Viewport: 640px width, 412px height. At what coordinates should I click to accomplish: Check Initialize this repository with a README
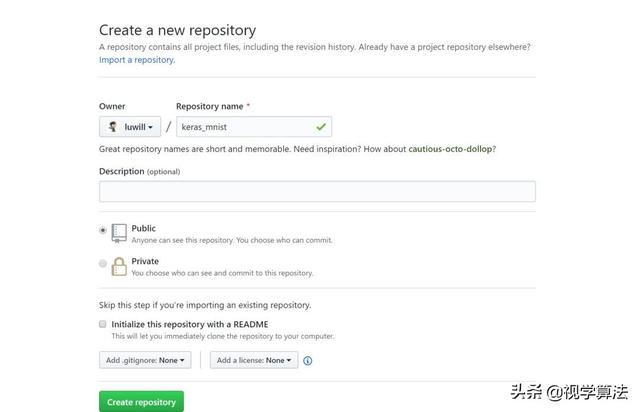(102, 324)
